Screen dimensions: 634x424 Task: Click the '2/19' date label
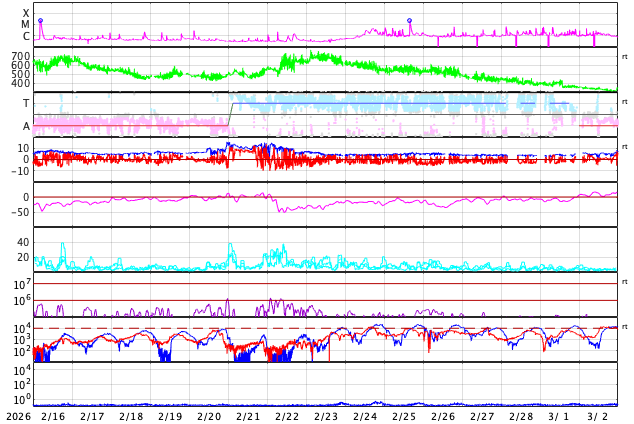170,416
